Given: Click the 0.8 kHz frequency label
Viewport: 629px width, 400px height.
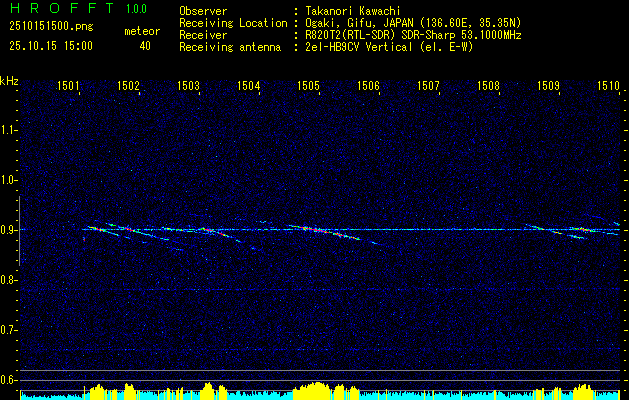Looking at the screenshot, I should pyautogui.click(x=8, y=280).
